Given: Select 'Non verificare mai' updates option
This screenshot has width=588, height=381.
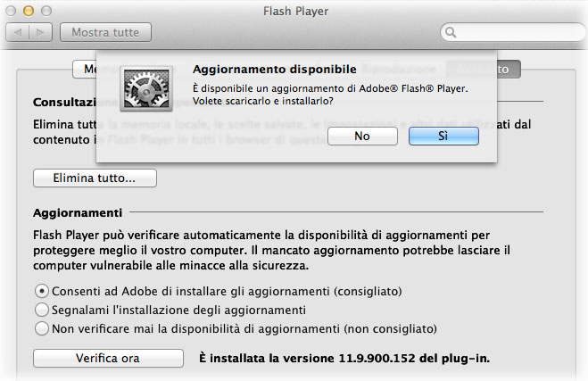Looking at the screenshot, I should pos(42,328).
